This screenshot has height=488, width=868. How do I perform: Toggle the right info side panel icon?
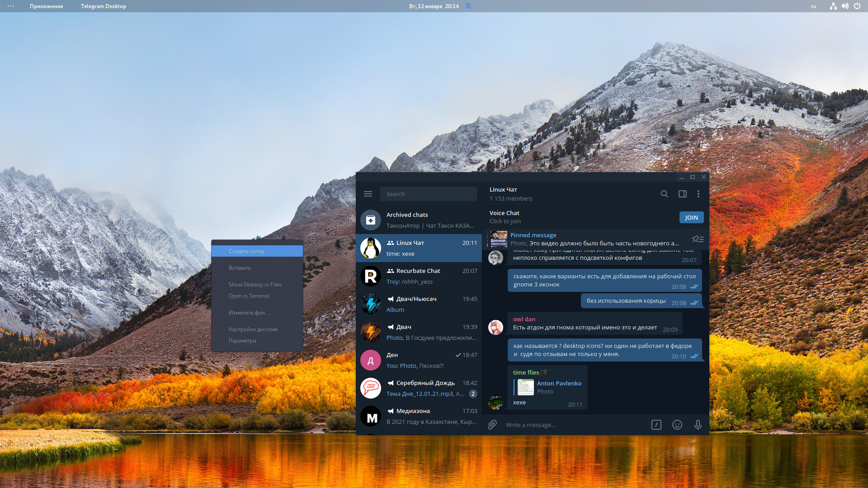tap(683, 194)
